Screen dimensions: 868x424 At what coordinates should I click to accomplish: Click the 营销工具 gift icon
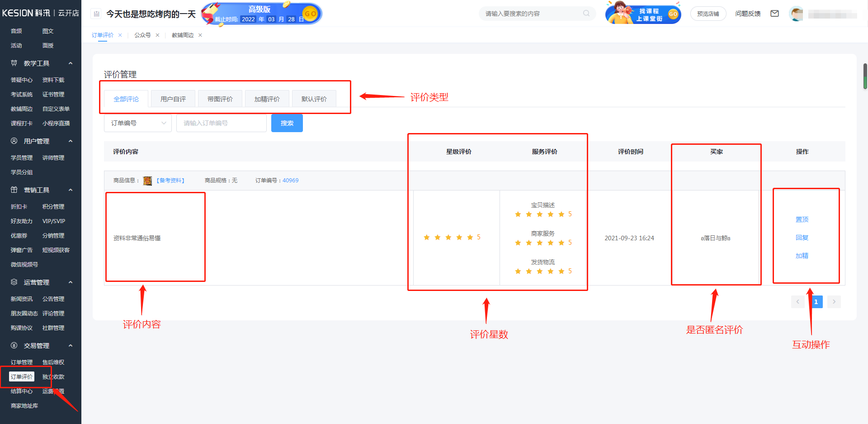(14, 190)
